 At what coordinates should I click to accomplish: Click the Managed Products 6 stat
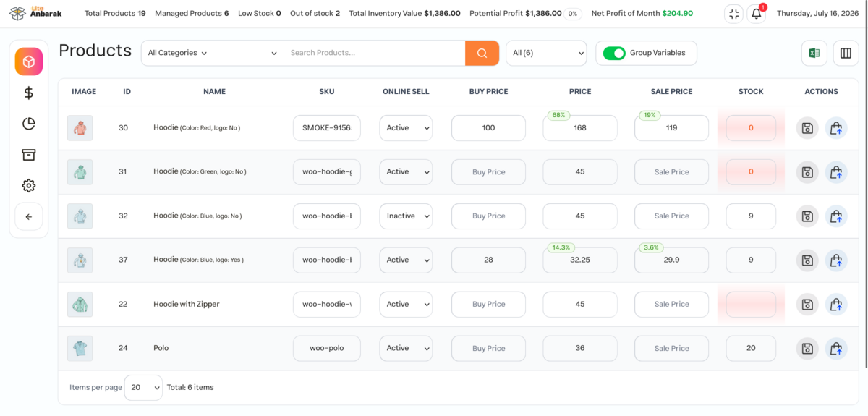click(x=192, y=14)
